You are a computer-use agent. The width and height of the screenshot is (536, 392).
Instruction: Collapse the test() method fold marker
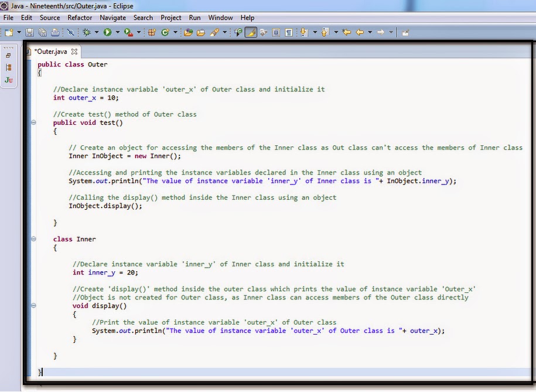tap(33, 122)
